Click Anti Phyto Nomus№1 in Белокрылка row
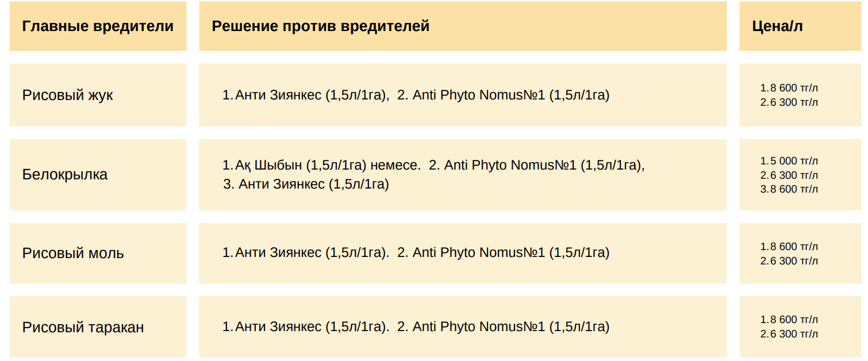The image size is (868, 361). tap(510, 166)
